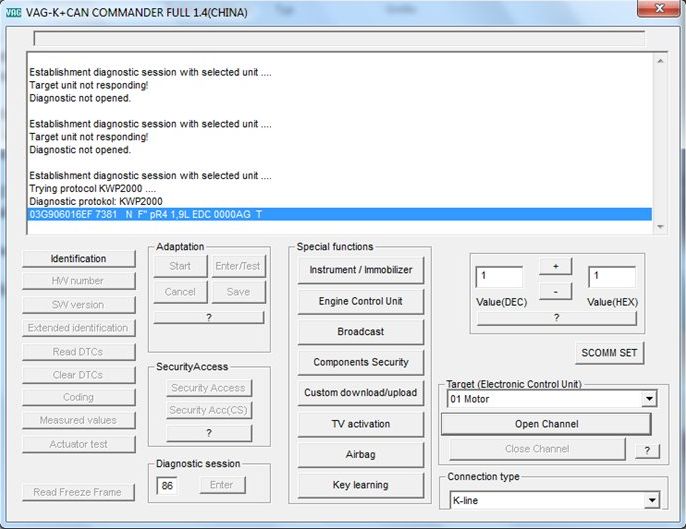
Task: Open the Key learning function
Action: [x=361, y=485]
